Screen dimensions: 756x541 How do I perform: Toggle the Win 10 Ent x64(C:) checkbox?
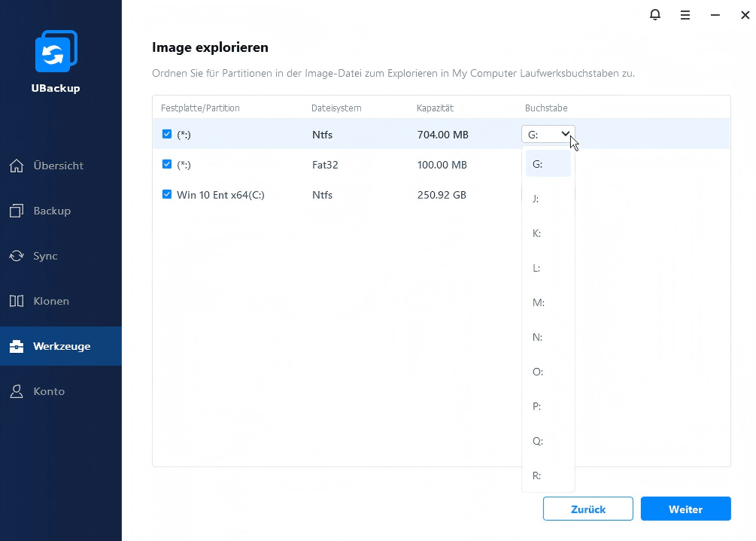(167, 194)
